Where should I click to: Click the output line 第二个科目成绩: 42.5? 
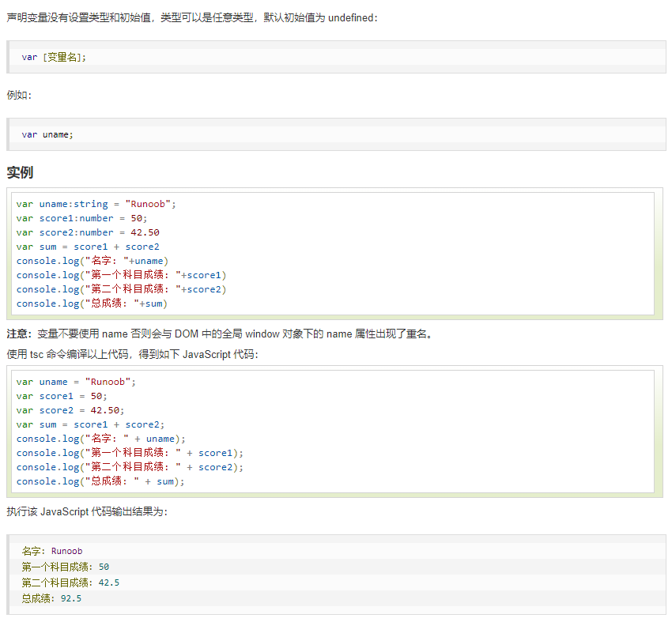(x=70, y=582)
